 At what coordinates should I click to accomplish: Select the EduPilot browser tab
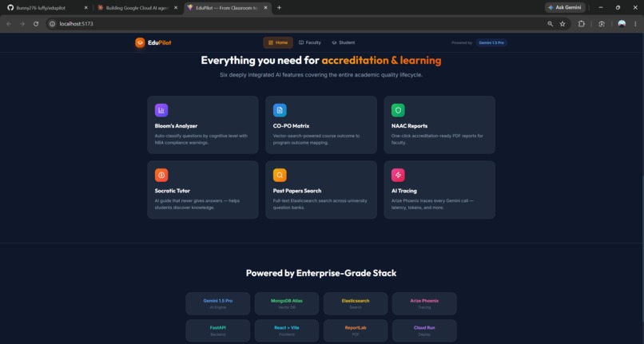[x=228, y=8]
